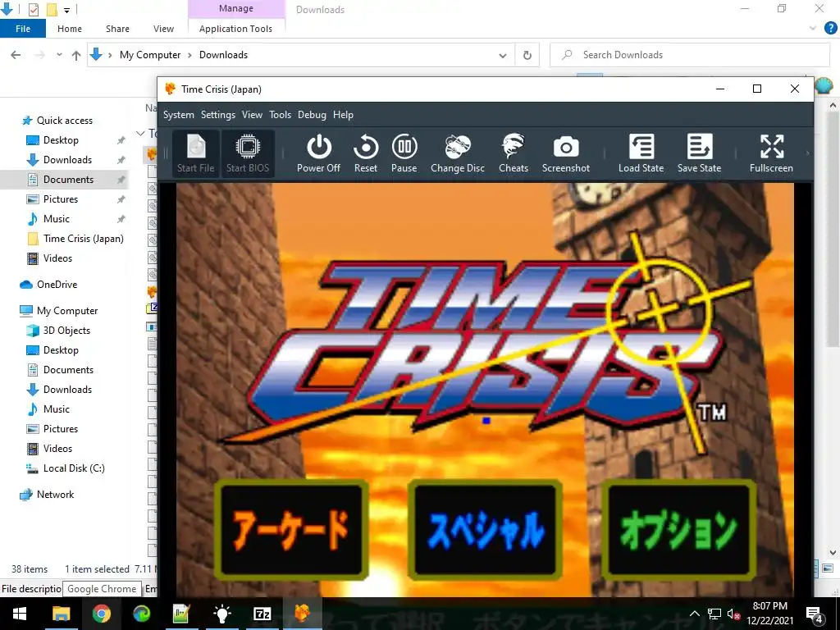840x630 pixels.
Task: Select Arcade mode button in game
Action: (x=291, y=530)
